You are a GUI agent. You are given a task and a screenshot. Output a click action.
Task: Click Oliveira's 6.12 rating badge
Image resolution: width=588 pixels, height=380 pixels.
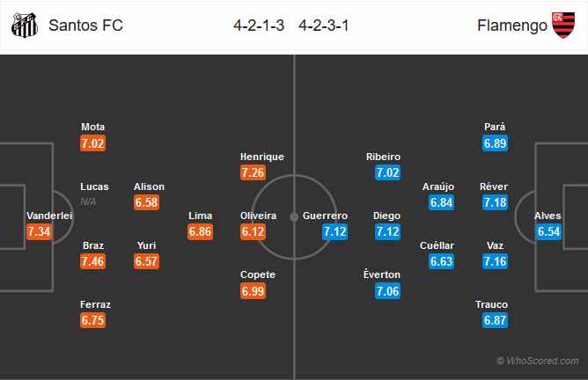pyautogui.click(x=253, y=231)
